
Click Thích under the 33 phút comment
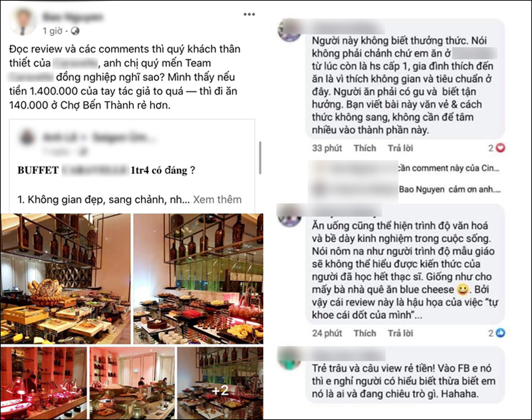364,148
